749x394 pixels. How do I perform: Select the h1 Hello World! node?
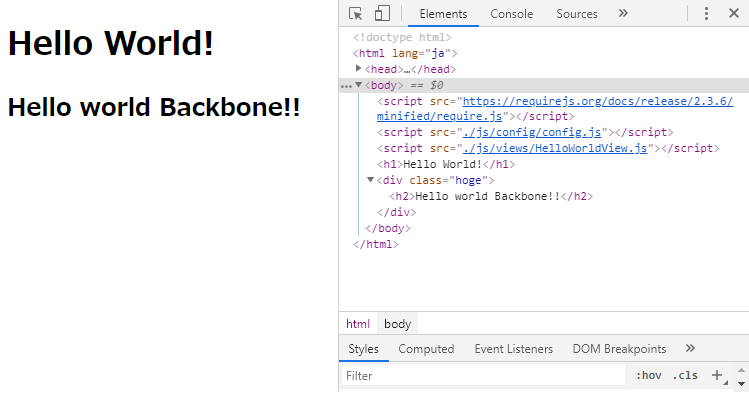[x=446, y=164]
